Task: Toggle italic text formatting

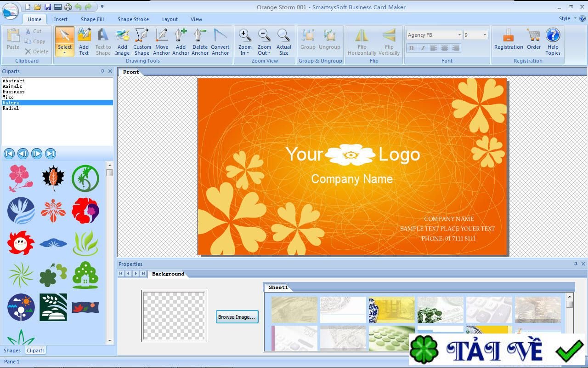Action: point(423,48)
